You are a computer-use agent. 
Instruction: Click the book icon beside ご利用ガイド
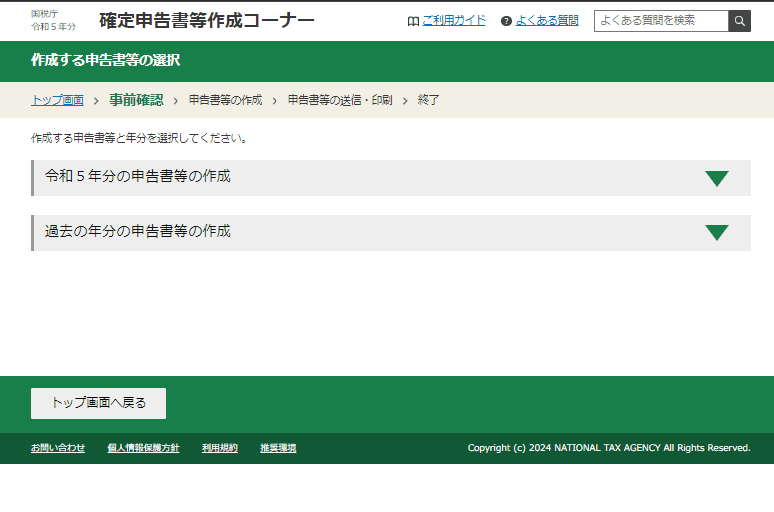tap(413, 21)
